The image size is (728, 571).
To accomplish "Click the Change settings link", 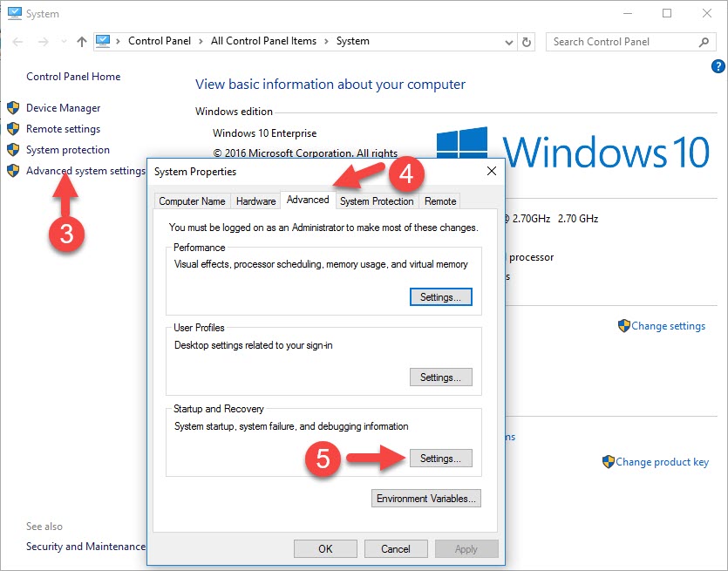I will pyautogui.click(x=668, y=326).
